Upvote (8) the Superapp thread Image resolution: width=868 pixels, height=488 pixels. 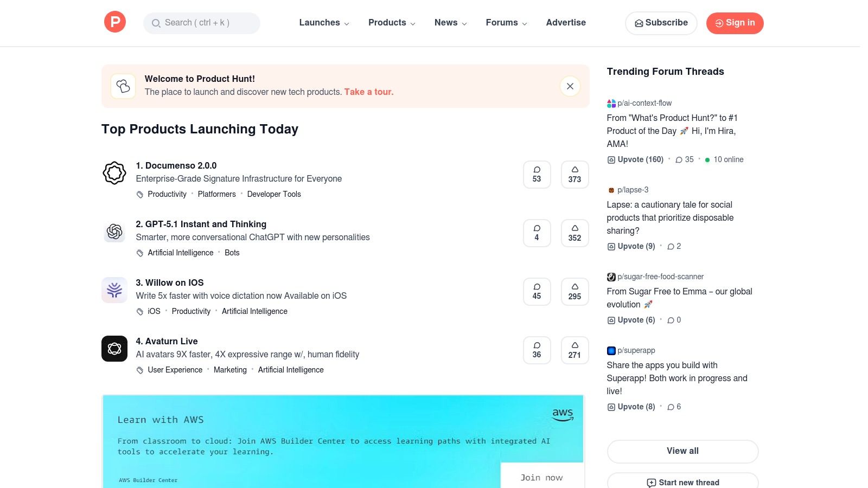631,407
